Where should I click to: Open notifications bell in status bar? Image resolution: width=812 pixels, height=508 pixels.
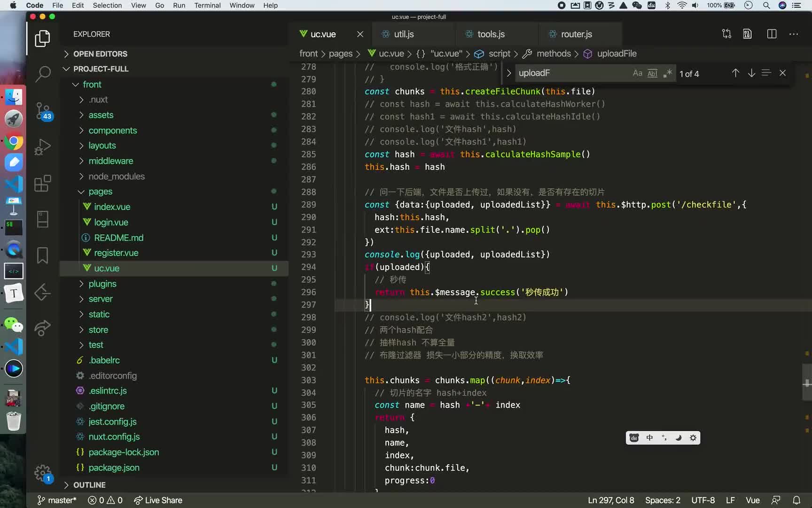796,500
